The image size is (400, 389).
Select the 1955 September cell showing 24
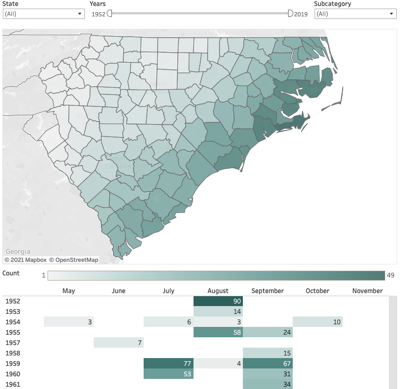[x=268, y=332]
